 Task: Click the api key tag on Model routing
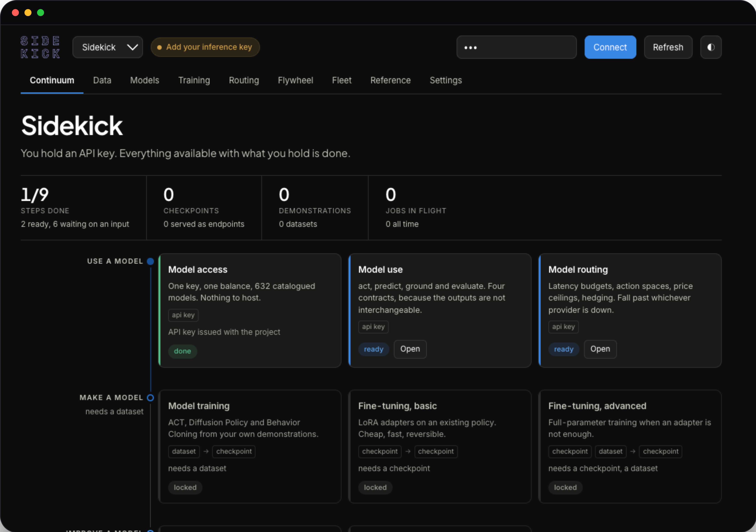tap(563, 327)
